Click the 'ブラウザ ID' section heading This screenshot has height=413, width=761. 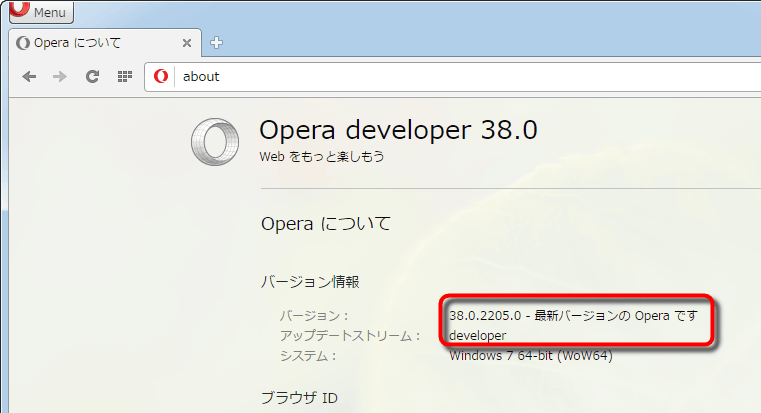(x=299, y=398)
